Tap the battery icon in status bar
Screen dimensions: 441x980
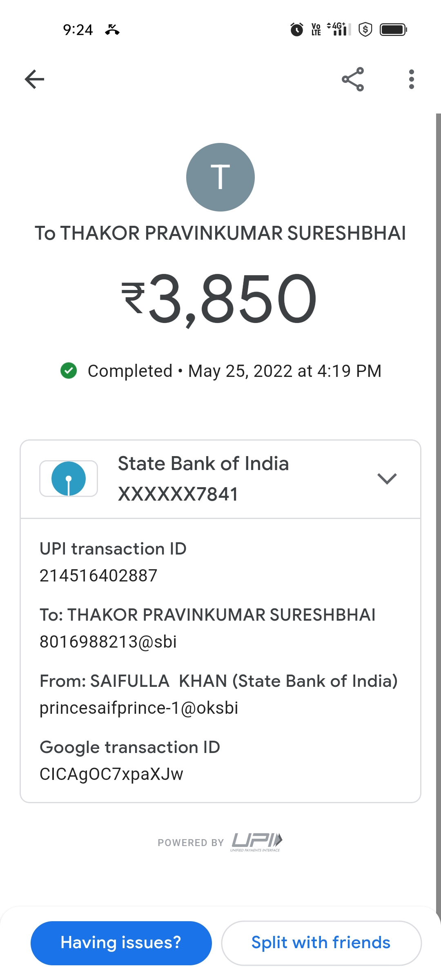393,29
